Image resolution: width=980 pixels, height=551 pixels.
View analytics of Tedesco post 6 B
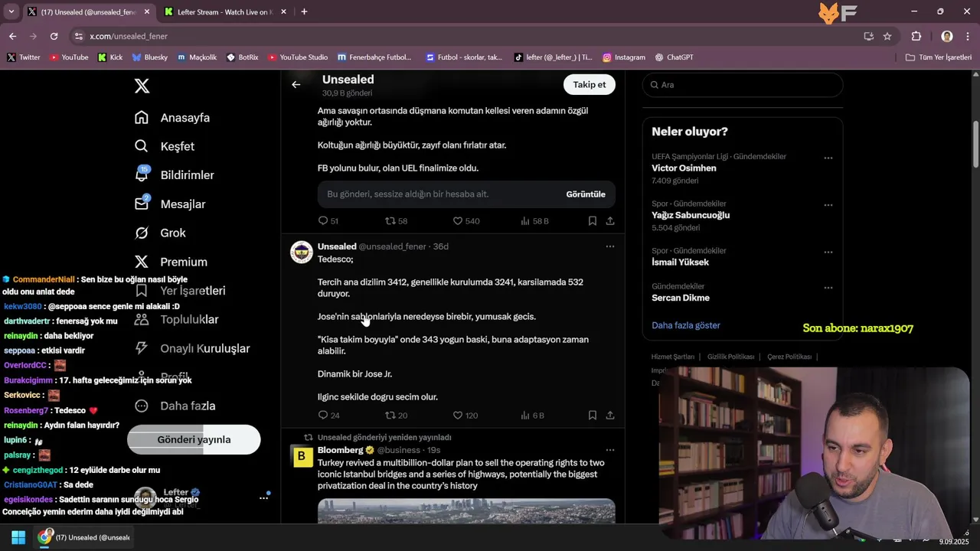(525, 415)
